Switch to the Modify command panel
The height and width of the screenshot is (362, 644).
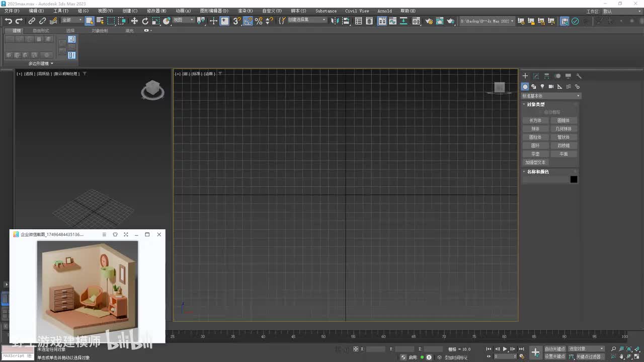[x=536, y=76]
